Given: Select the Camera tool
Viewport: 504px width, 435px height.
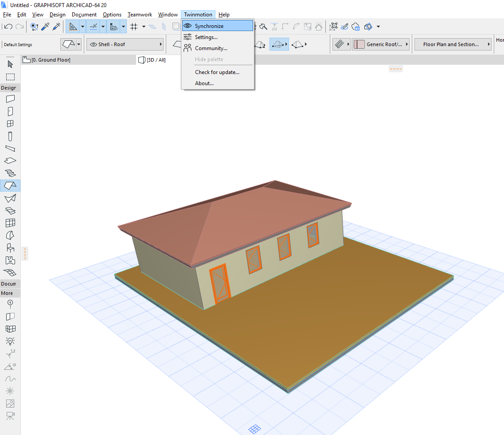Looking at the screenshot, I should (x=10, y=415).
